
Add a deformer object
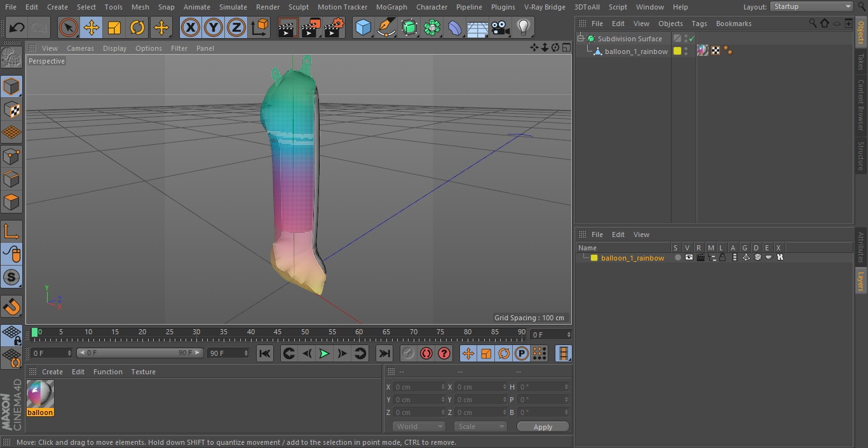tap(455, 28)
